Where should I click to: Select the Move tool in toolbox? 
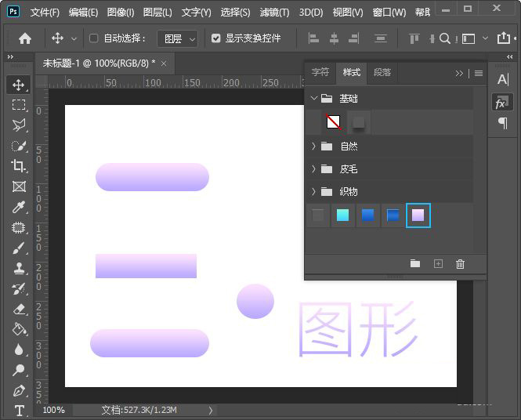pos(19,85)
